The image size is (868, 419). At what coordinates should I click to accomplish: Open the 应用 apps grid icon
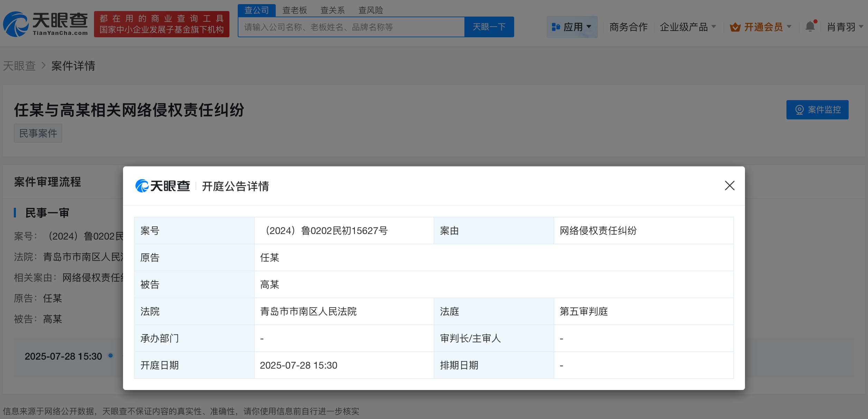pos(556,27)
